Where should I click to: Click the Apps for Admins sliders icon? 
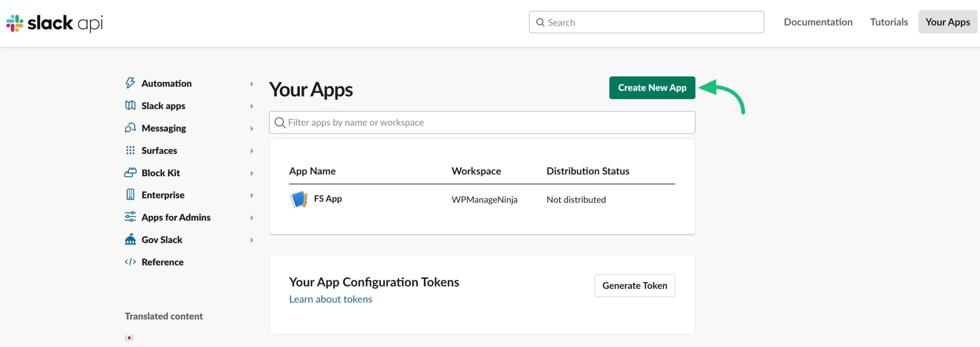coord(130,217)
